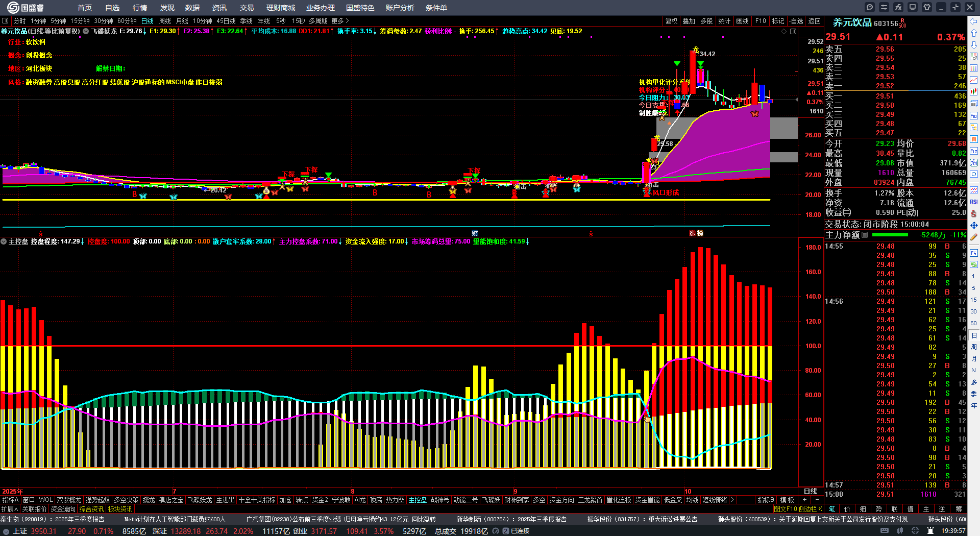The image size is (980, 536).
Task: Switch to the 周线 period tab
Action: click(x=165, y=21)
